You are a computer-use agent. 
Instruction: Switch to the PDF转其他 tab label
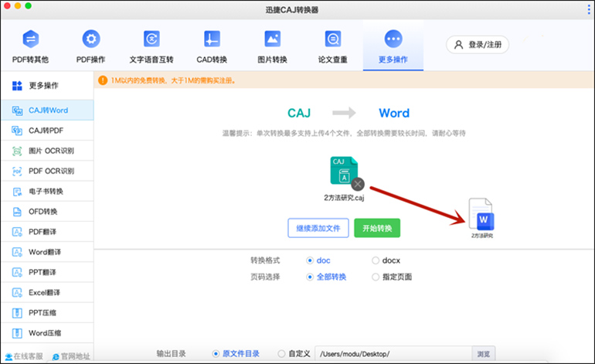30,60
